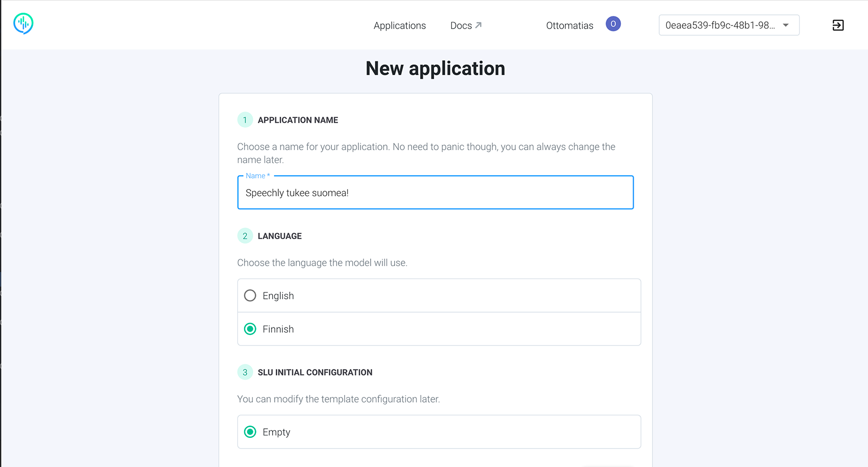868x467 pixels.
Task: Focus the application Name input field
Action: click(435, 193)
